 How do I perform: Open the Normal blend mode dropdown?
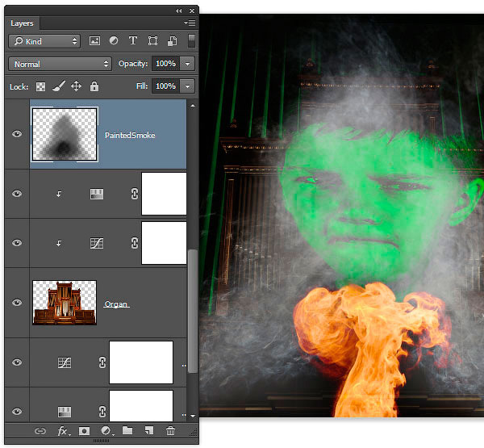tap(60, 64)
